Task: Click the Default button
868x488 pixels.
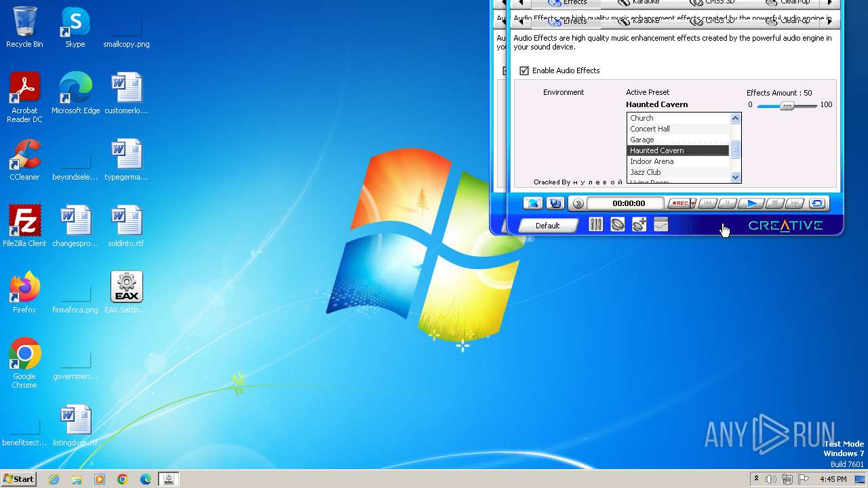Action: 548,226
